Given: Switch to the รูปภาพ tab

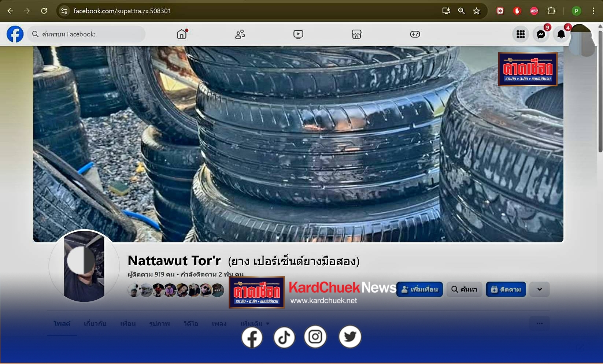Looking at the screenshot, I should [159, 324].
